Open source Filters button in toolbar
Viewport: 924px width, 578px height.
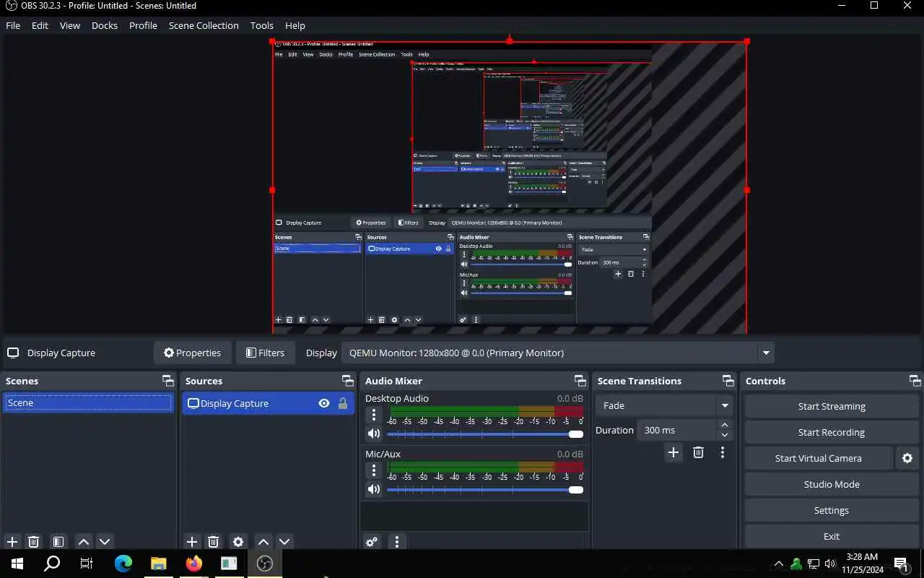[x=266, y=353]
